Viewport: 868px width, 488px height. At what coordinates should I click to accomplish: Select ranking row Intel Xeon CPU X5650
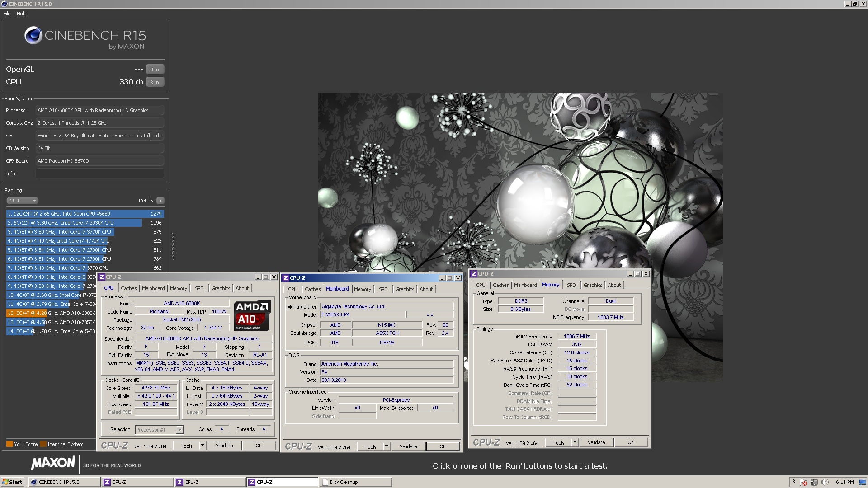click(85, 214)
